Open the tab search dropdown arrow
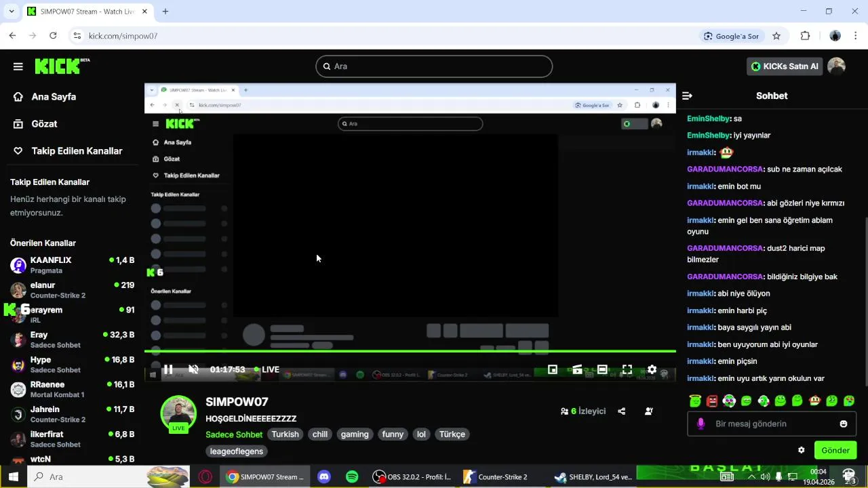 pos(12,12)
